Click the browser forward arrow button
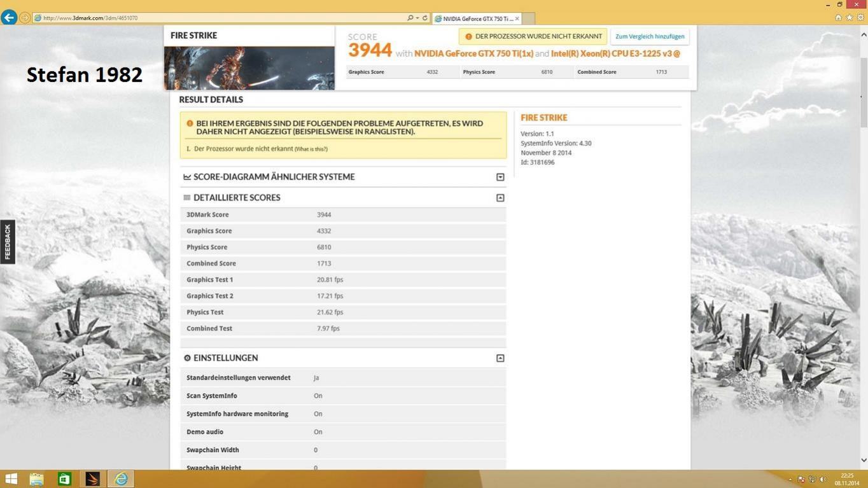 [25, 18]
